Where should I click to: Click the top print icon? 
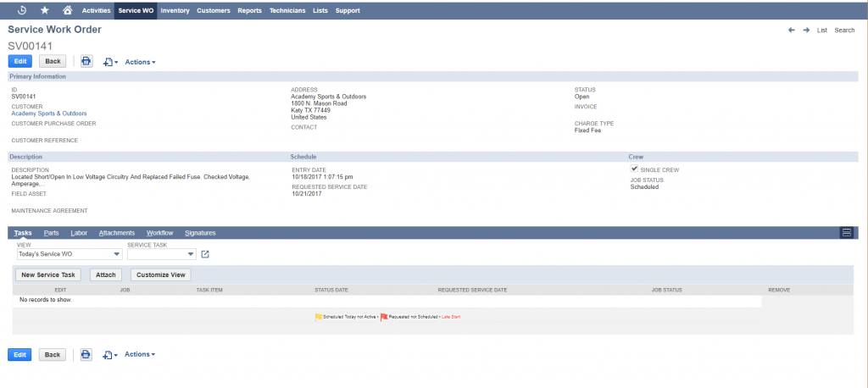pyautogui.click(x=86, y=61)
